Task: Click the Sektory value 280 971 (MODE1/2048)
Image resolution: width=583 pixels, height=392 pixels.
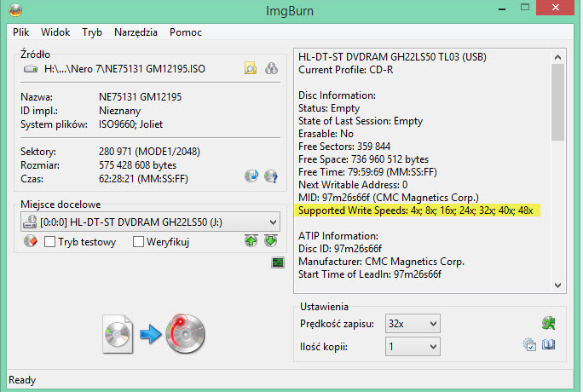Action: point(149,152)
